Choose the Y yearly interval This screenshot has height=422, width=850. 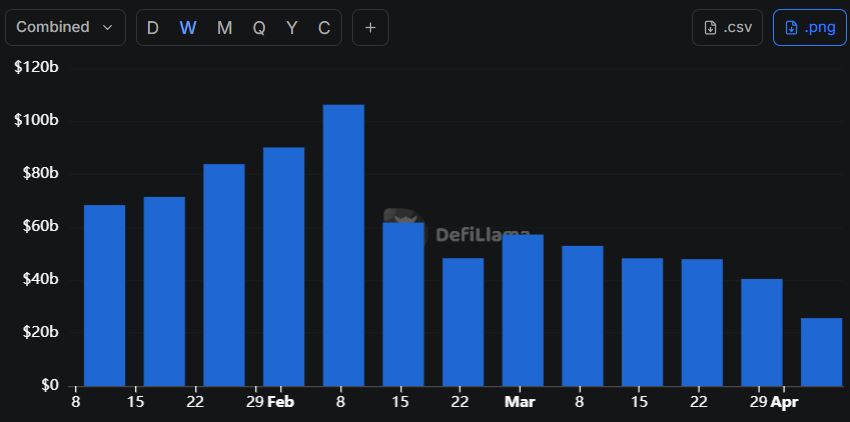(292, 28)
